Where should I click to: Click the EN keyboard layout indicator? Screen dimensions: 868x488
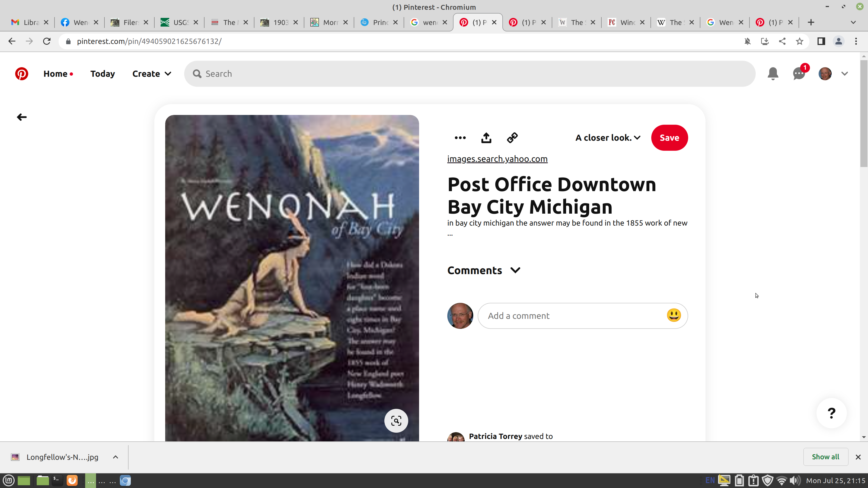[x=710, y=480]
